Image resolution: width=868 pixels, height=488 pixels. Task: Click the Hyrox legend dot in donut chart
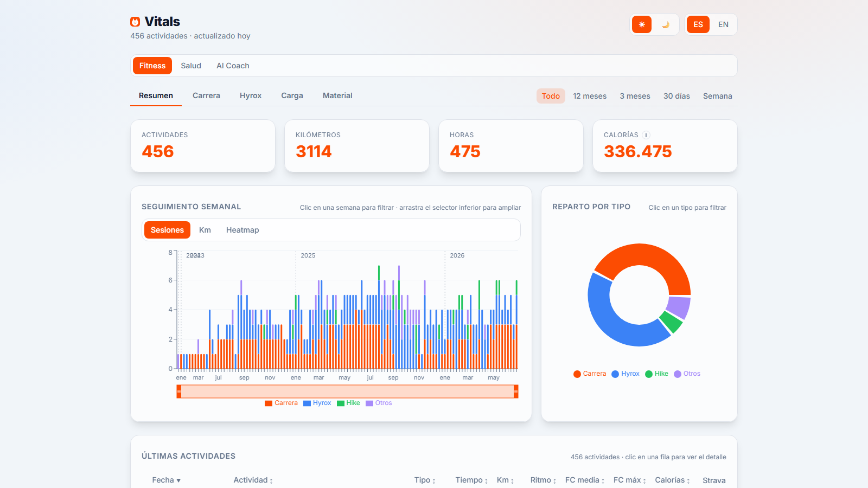coord(615,374)
